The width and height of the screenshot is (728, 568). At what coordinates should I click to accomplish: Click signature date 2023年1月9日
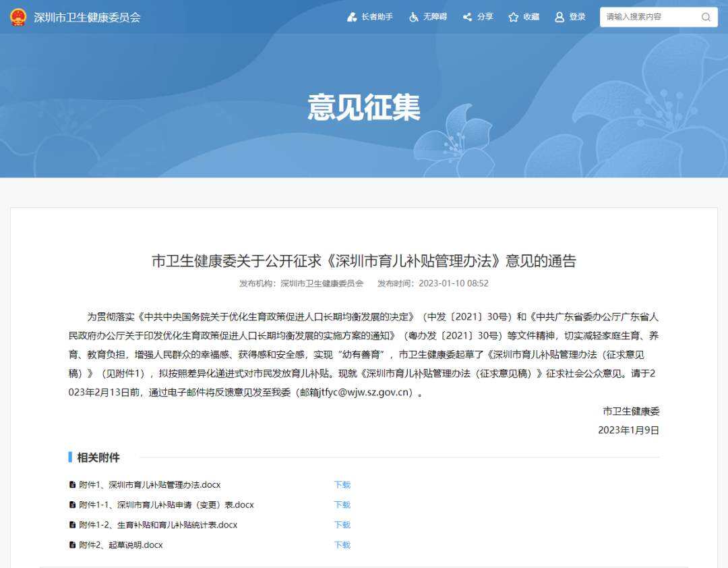(x=629, y=430)
